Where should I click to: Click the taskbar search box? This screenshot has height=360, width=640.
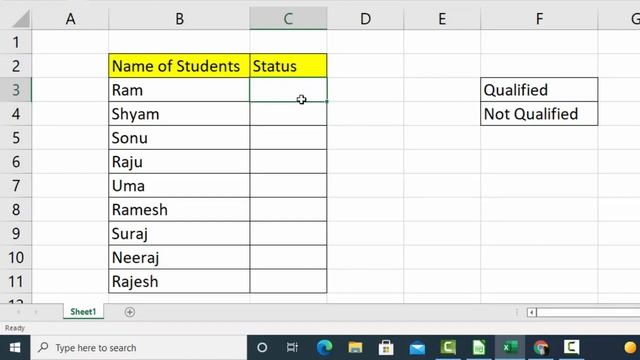tap(139, 348)
